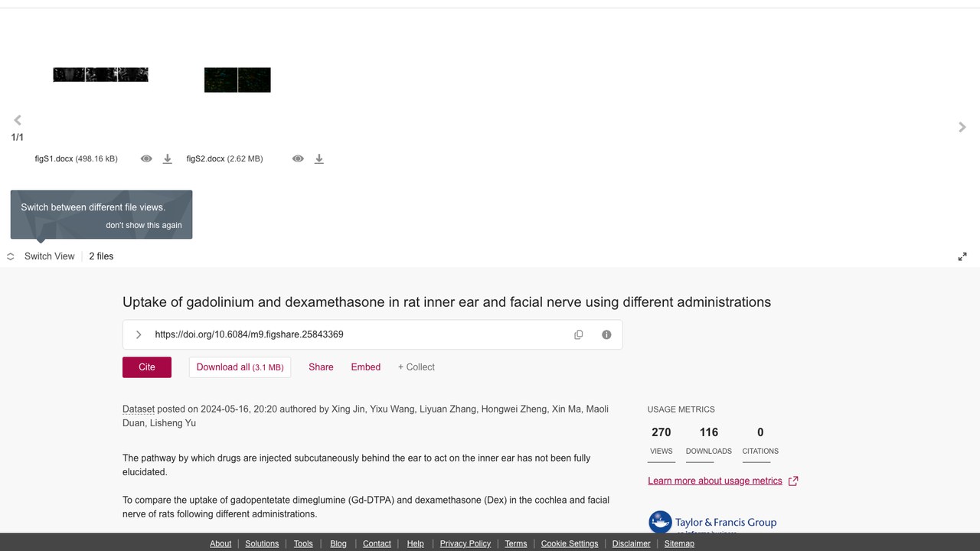Click the 0 citations metric
Image resolution: width=980 pixels, height=551 pixels.
tap(760, 441)
